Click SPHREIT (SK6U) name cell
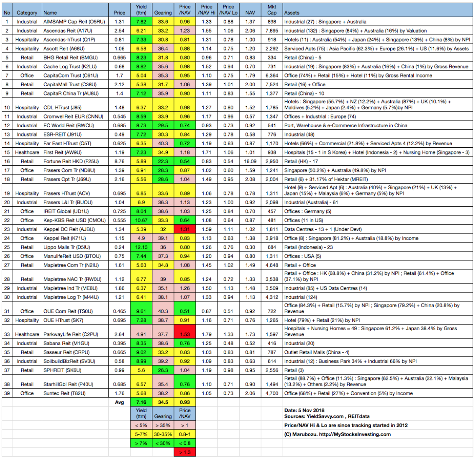This screenshot has height=462, width=476. (75, 370)
